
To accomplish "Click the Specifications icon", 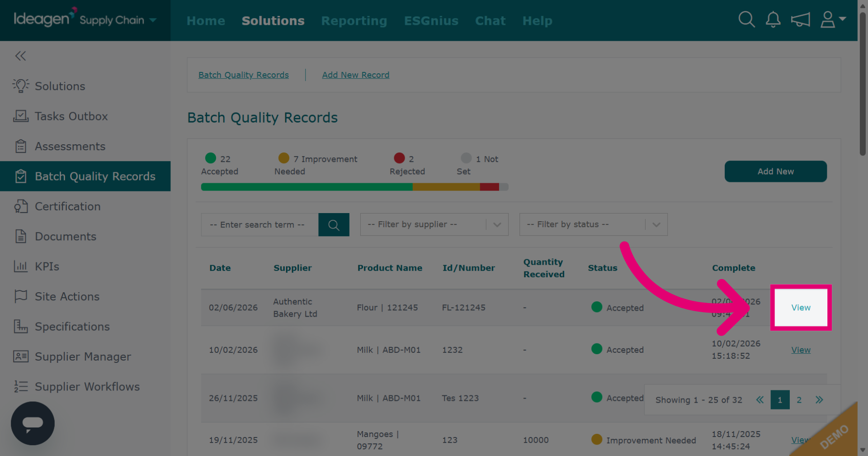I will coord(21,326).
